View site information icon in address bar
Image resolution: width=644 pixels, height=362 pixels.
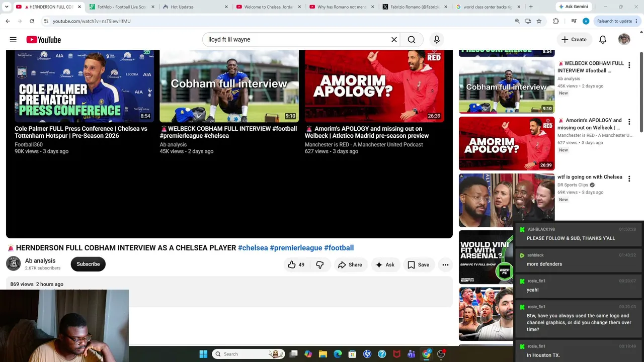click(x=46, y=21)
